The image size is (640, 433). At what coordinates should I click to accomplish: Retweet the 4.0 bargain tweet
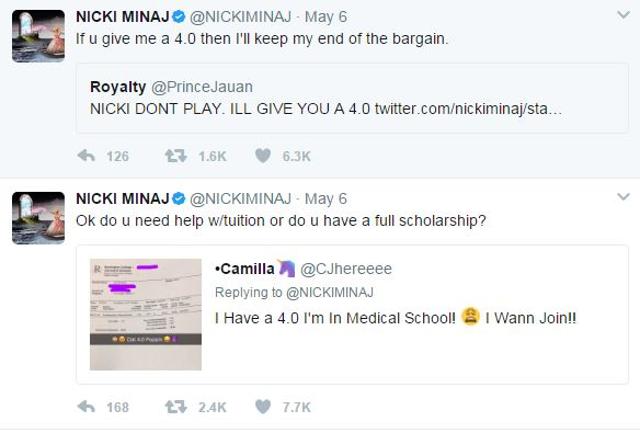(176, 156)
